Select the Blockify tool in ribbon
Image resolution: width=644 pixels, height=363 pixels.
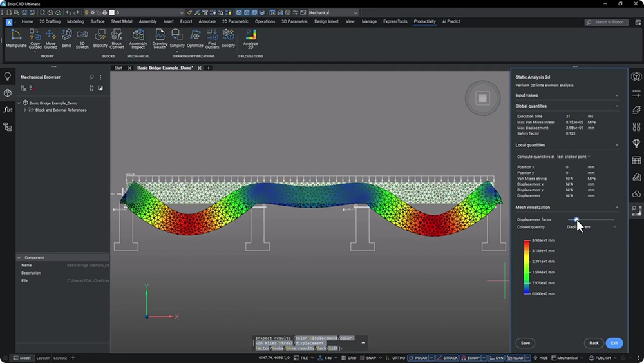click(100, 35)
